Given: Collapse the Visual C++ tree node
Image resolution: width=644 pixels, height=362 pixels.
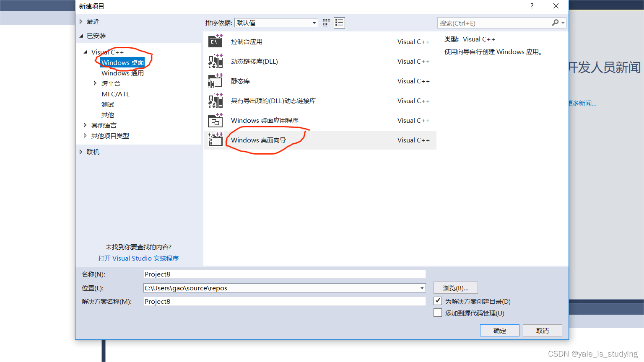Looking at the screenshot, I should (86, 52).
